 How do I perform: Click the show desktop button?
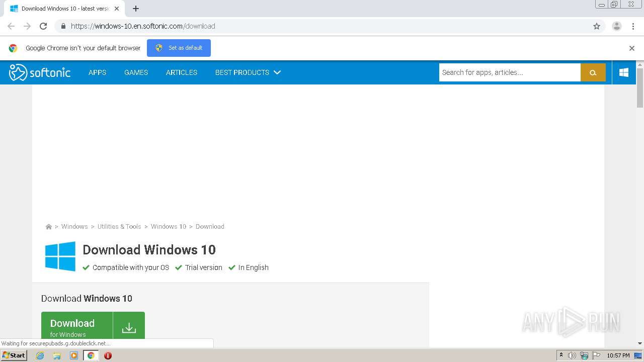[638, 355]
